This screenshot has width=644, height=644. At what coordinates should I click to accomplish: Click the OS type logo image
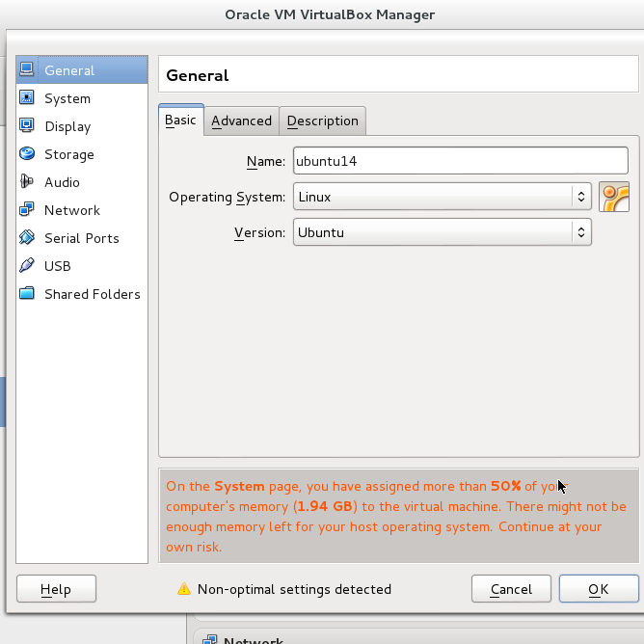point(613,197)
